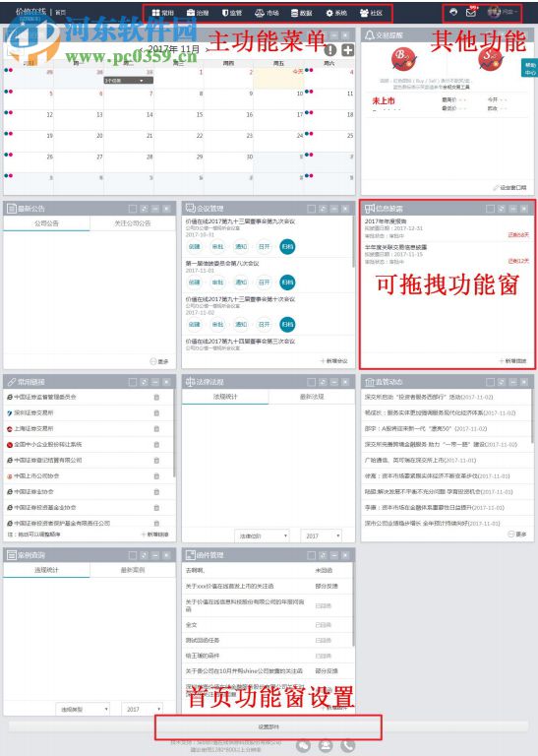Open the 测试函的任务 row in 函件管理

click(x=268, y=640)
